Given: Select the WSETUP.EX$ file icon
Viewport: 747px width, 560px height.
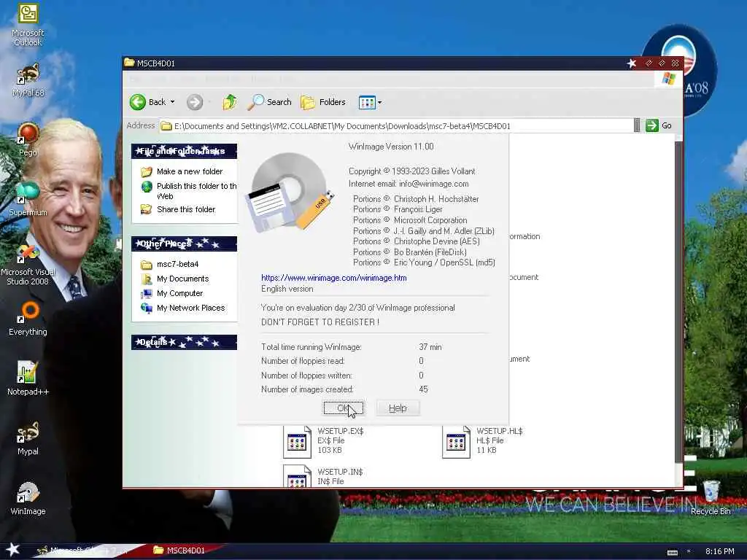Looking at the screenshot, I should click(x=298, y=441).
